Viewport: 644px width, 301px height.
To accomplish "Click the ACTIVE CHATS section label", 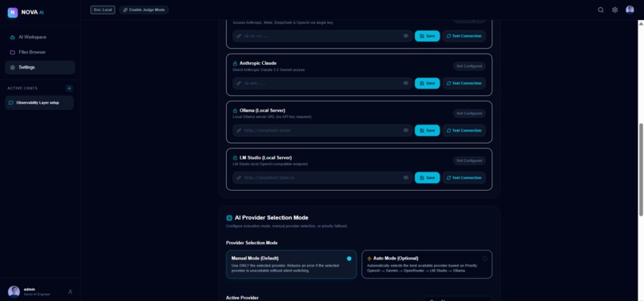I will click(22, 89).
